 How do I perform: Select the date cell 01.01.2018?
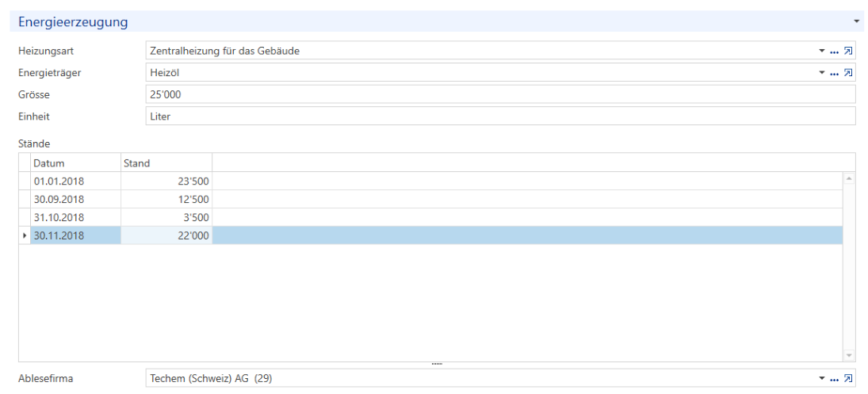click(76, 181)
